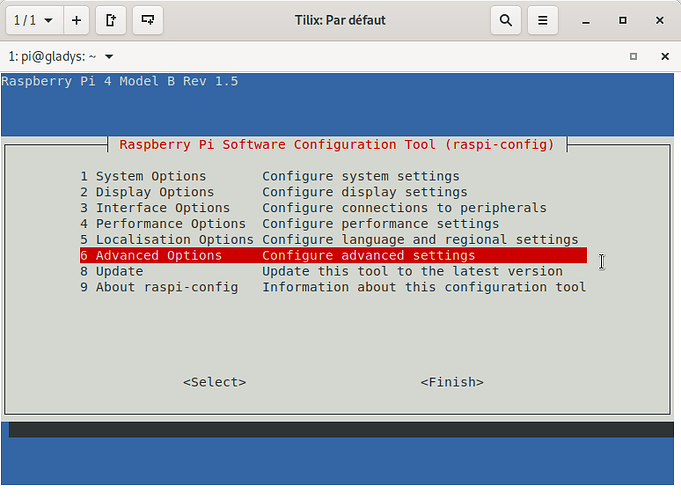
Task: Select 1 System Options entry
Action: click(333, 176)
